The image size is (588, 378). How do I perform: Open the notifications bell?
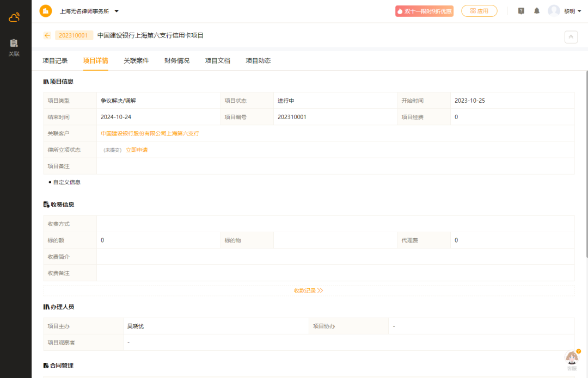tap(537, 11)
